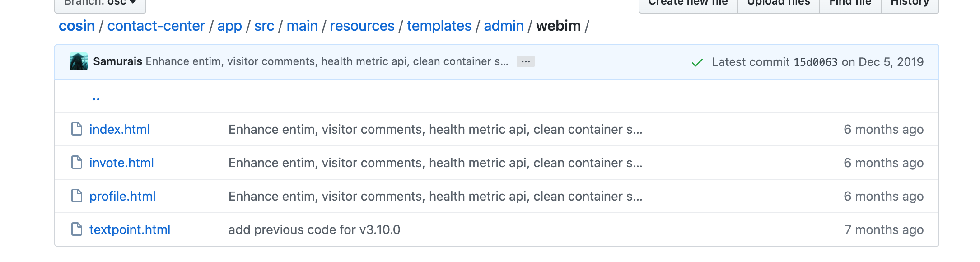The image size is (980, 262).
Task: Click the green commit status checkmark
Action: coord(697,62)
